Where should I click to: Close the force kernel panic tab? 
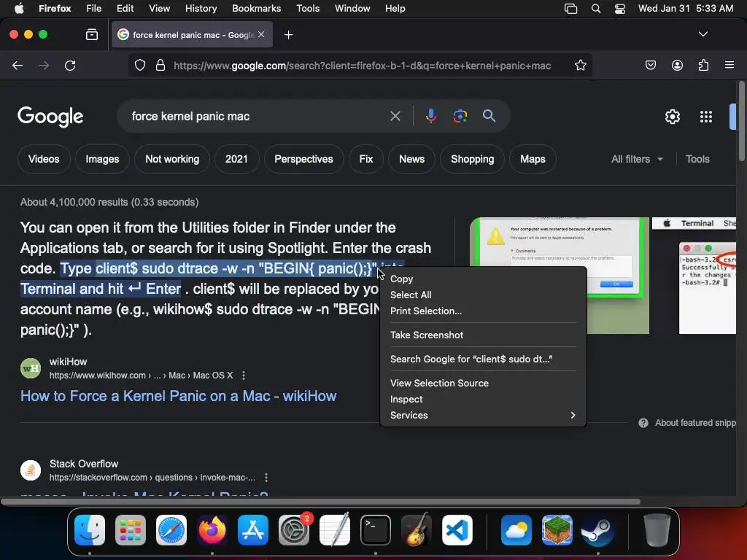pos(261,34)
